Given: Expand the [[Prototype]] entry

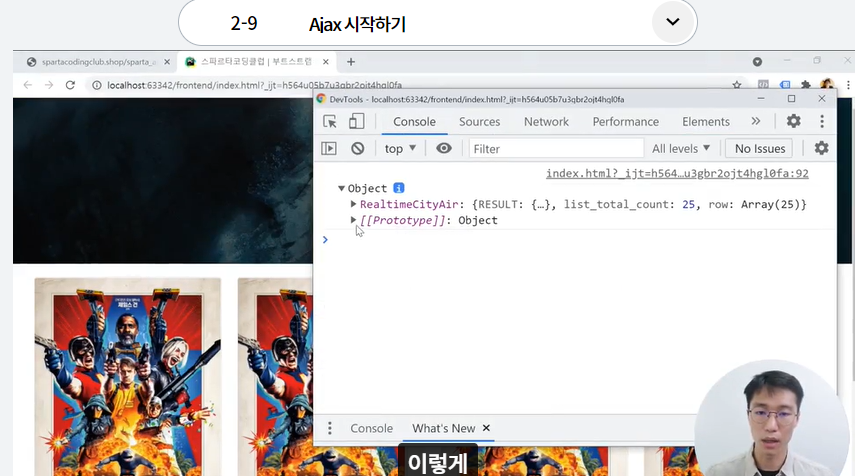Looking at the screenshot, I should pyautogui.click(x=353, y=220).
